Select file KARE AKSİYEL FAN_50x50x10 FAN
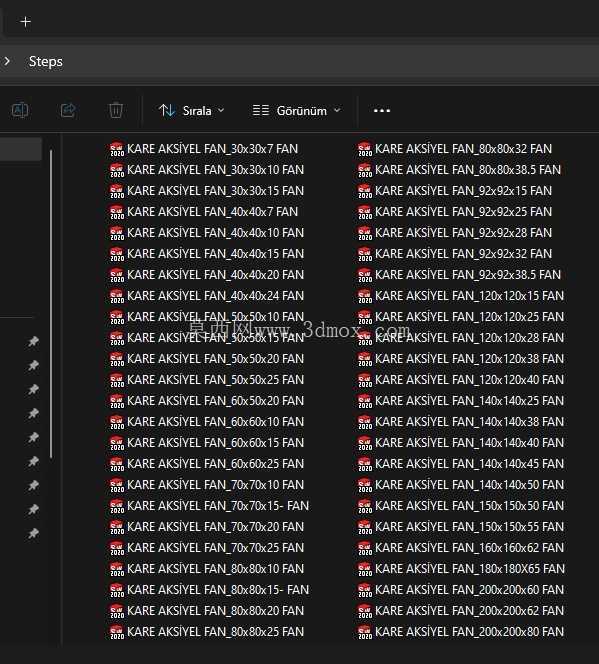This screenshot has width=599, height=664. [x=207, y=317]
